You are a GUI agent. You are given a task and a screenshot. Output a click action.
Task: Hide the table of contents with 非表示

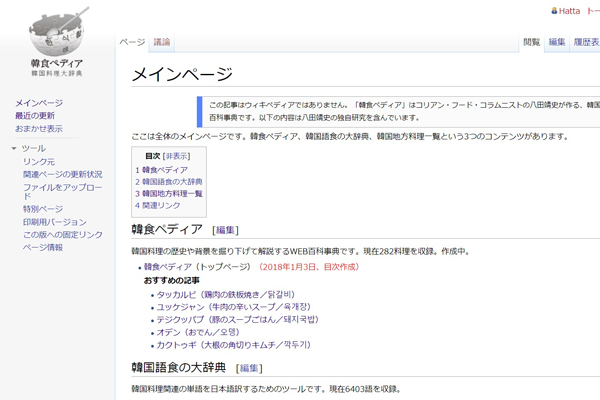[x=177, y=156]
